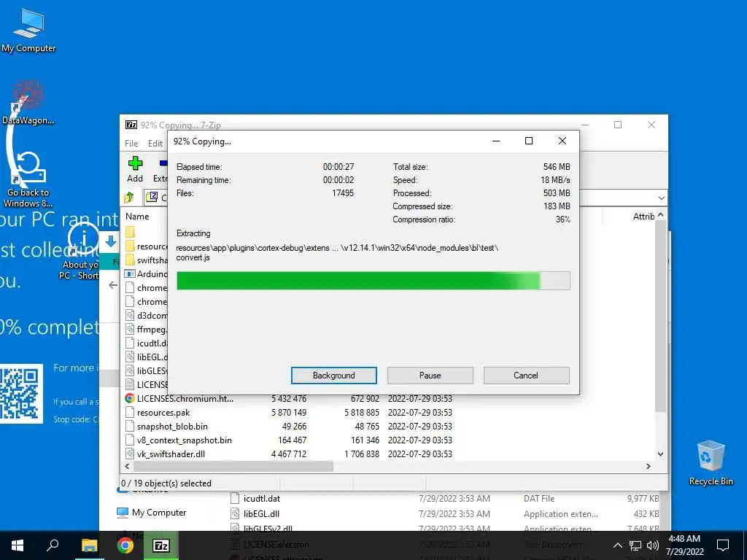The image size is (747, 560).
Task: Show hidden system tray icons
Action: pos(617,545)
